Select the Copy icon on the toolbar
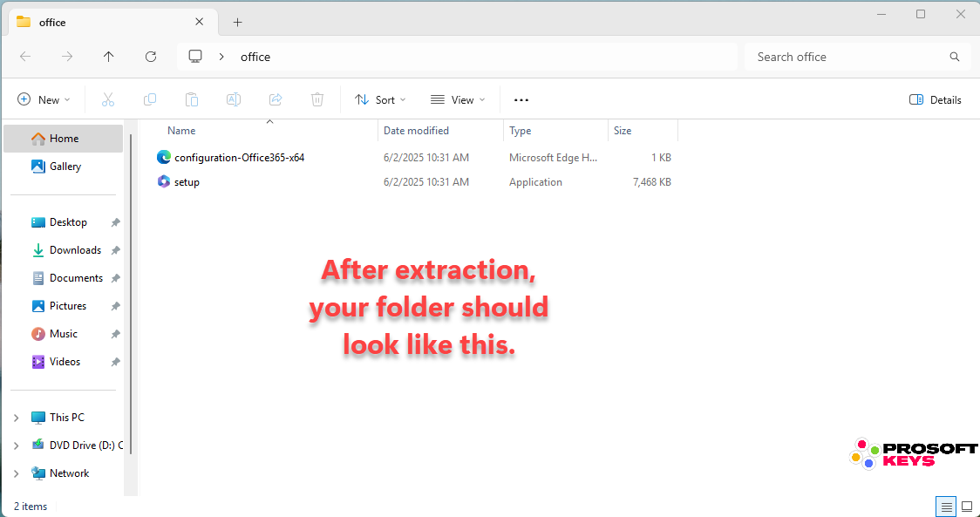The height and width of the screenshot is (517, 980). 150,99
